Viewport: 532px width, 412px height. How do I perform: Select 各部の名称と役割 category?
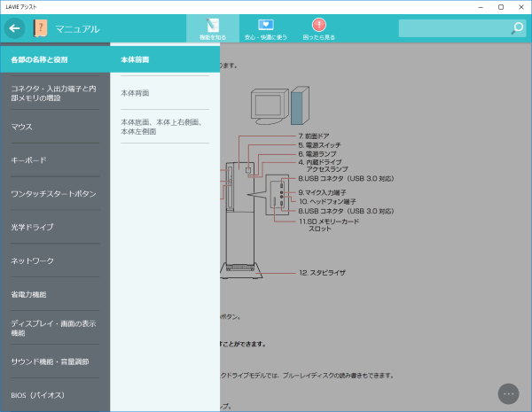pyautogui.click(x=55, y=59)
